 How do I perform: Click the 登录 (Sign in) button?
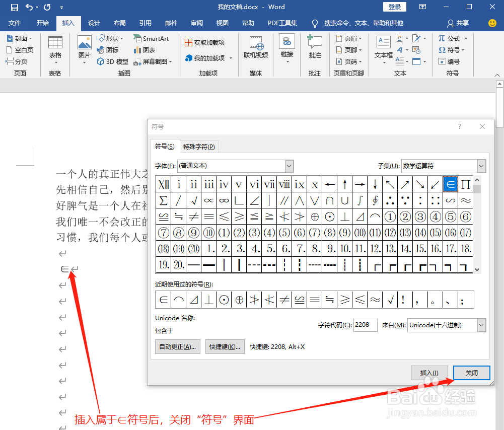pos(394,7)
